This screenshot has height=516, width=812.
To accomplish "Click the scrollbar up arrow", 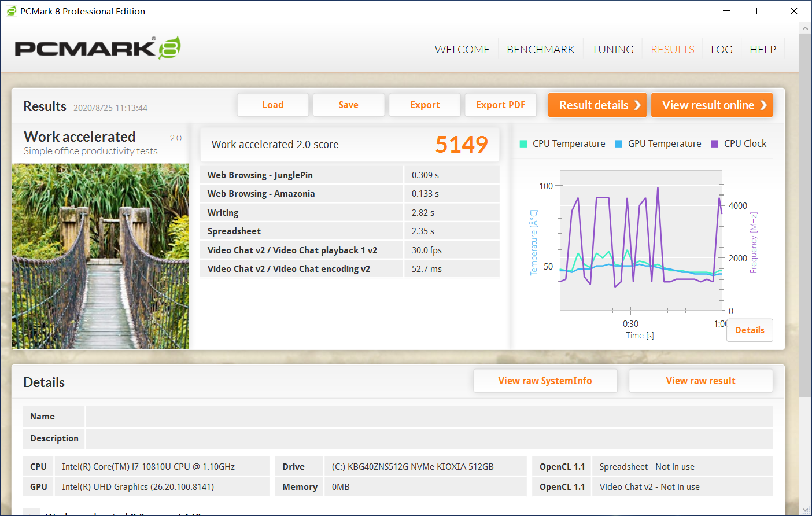I will click(x=805, y=28).
